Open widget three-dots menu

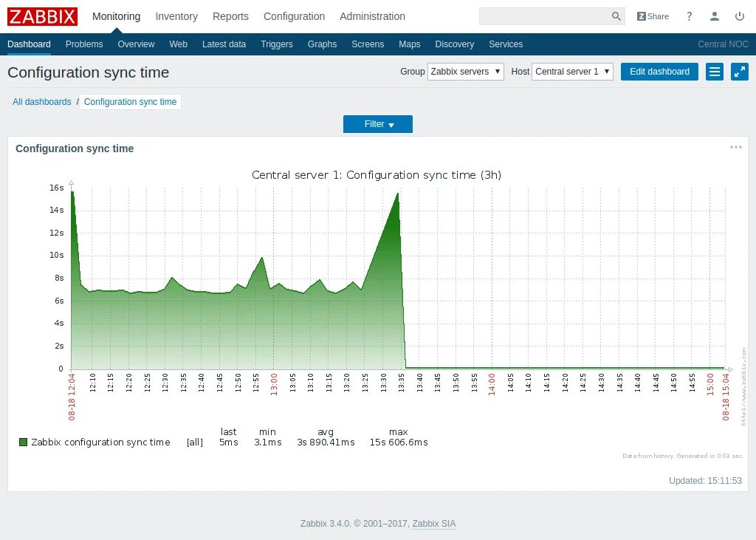736,147
